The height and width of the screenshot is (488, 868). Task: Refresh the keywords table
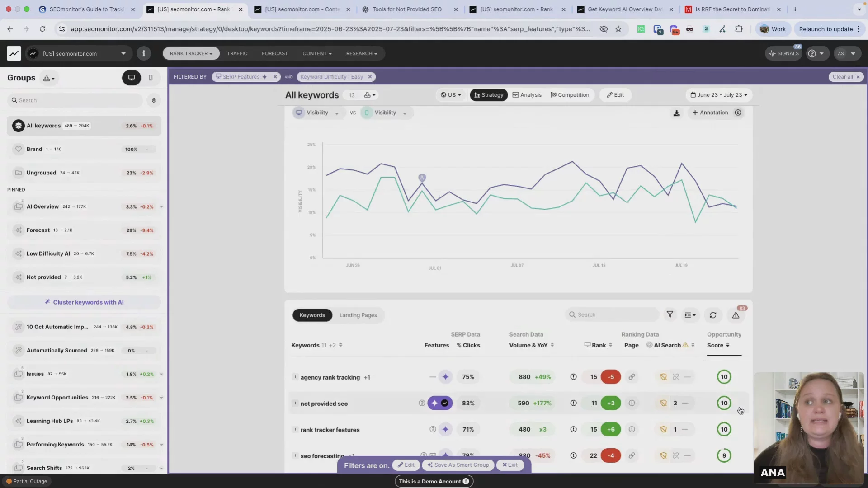(x=713, y=315)
